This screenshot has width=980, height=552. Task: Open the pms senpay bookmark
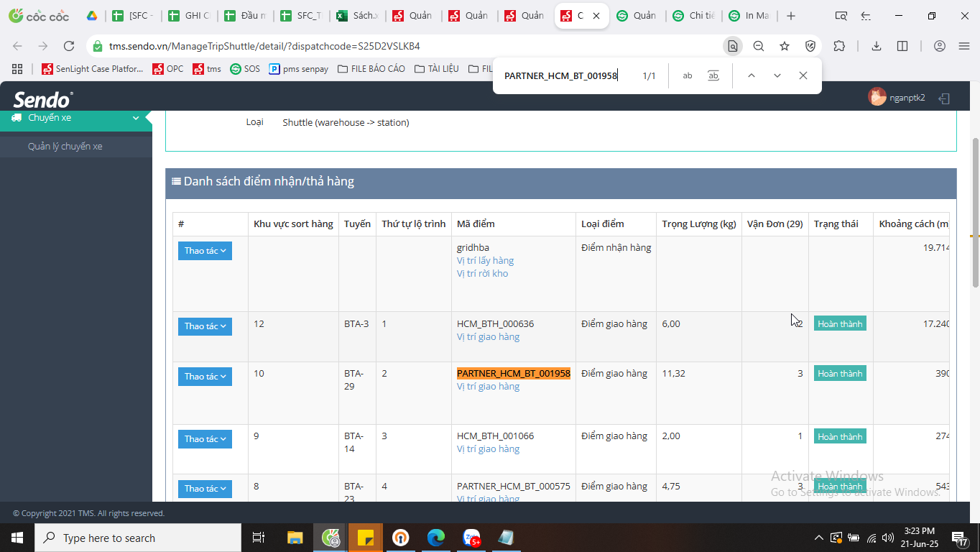(299, 69)
